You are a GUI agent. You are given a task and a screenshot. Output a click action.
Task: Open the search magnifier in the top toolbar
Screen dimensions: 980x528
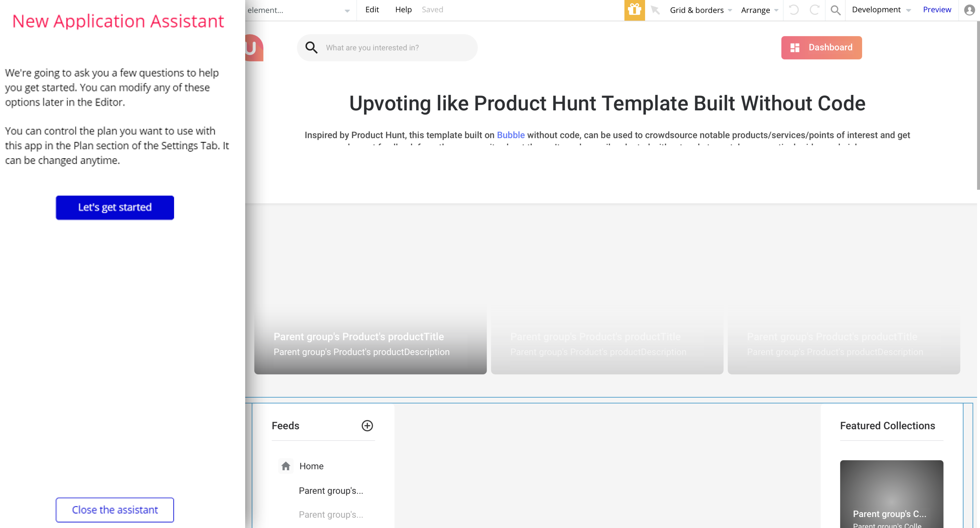pyautogui.click(x=835, y=10)
